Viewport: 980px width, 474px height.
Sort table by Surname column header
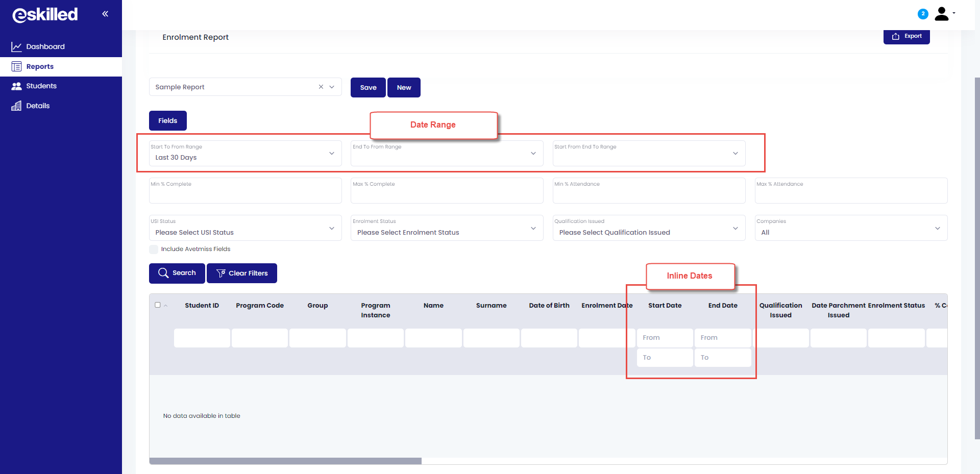[x=491, y=306]
